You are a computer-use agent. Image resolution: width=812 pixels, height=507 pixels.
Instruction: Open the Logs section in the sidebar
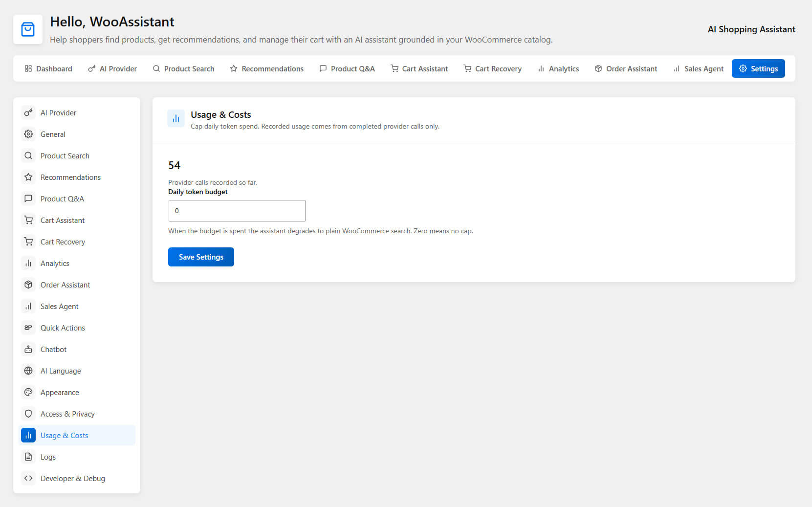(x=77, y=457)
